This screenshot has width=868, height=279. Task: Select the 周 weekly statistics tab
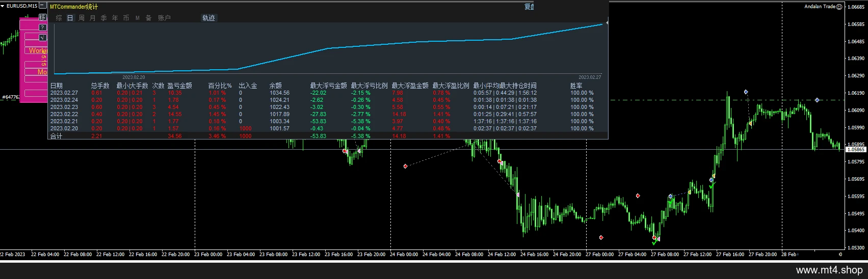82,18
